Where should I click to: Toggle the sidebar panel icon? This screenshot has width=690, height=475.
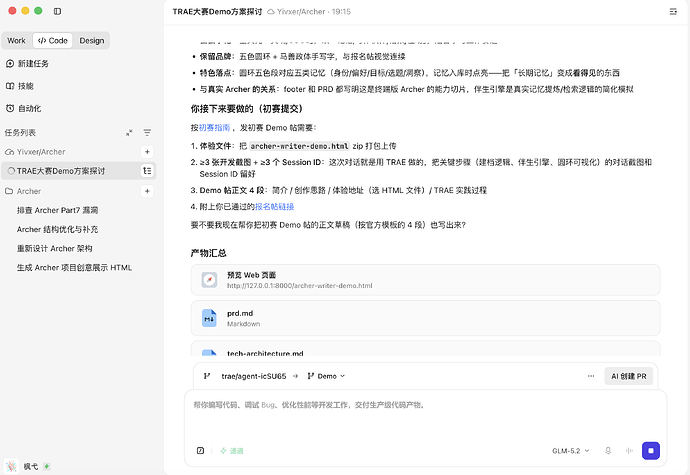(57, 11)
